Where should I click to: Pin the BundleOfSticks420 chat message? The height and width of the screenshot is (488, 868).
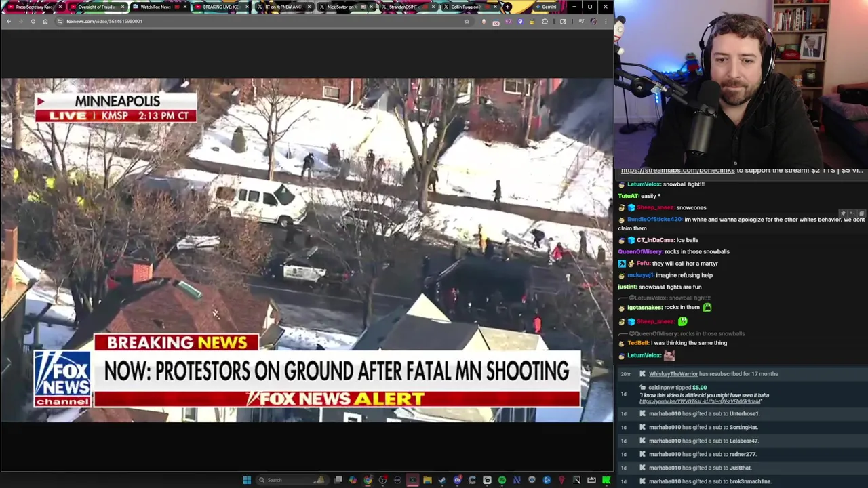click(844, 213)
